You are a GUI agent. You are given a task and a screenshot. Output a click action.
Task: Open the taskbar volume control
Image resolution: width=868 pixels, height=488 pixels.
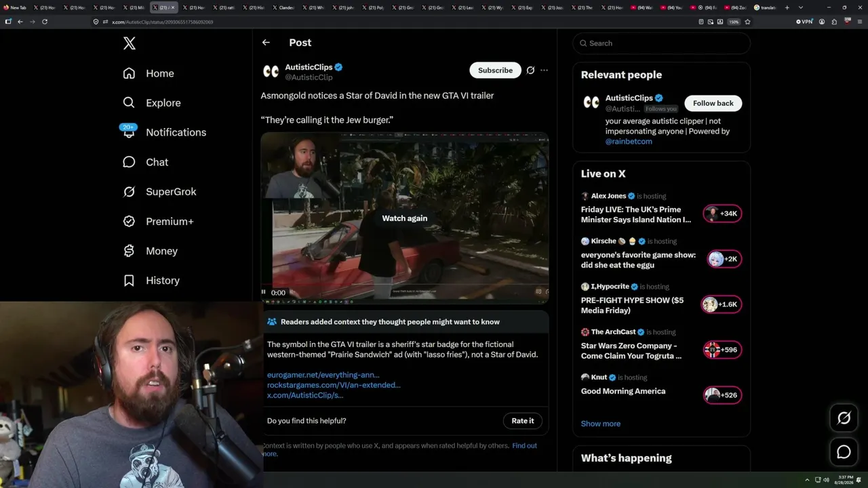tap(826, 480)
